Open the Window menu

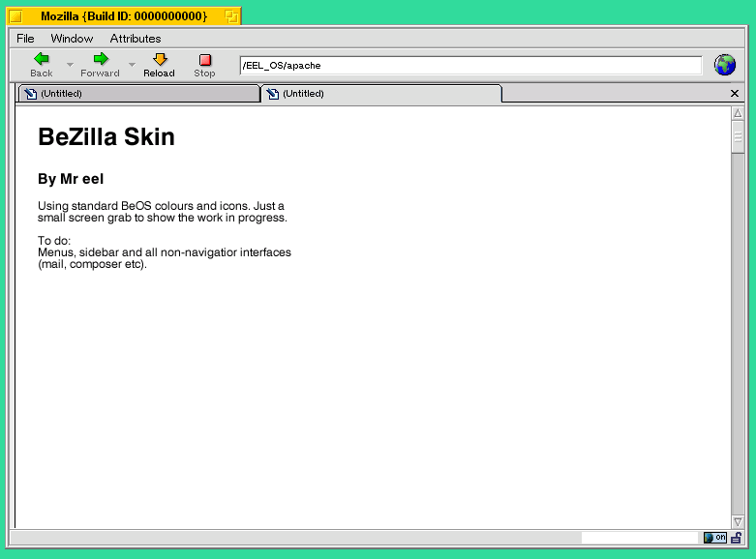[72, 39]
